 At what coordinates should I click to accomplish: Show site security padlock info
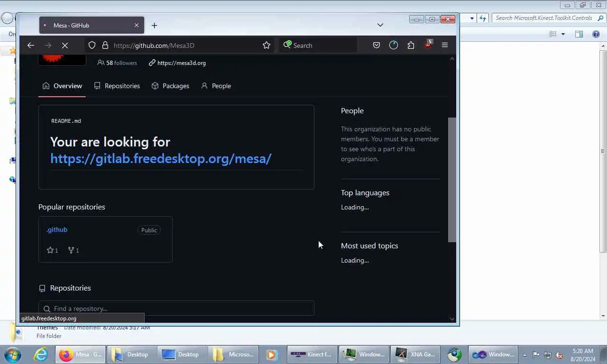pyautogui.click(x=105, y=45)
